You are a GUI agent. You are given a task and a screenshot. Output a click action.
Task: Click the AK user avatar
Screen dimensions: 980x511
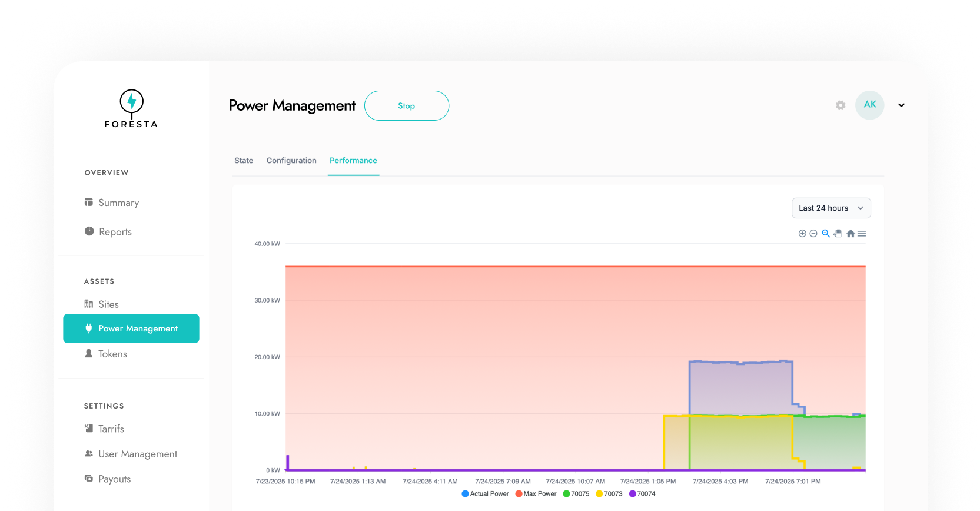[870, 105]
